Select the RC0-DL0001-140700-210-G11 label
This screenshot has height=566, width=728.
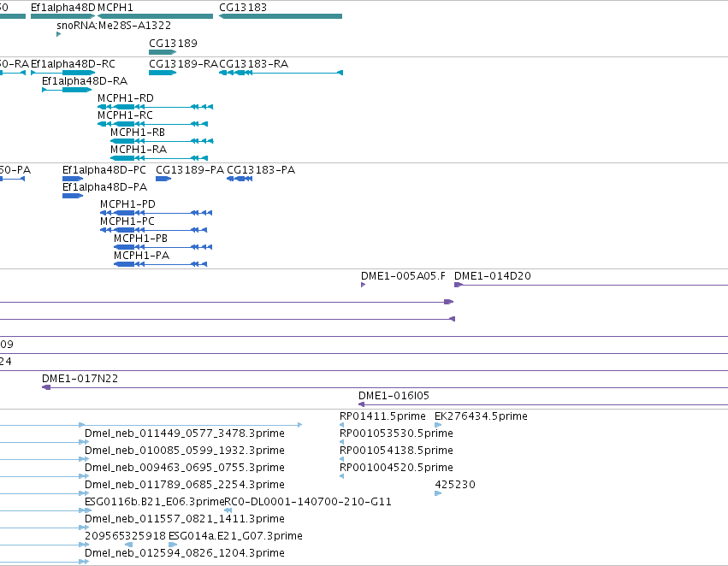[x=308, y=502]
